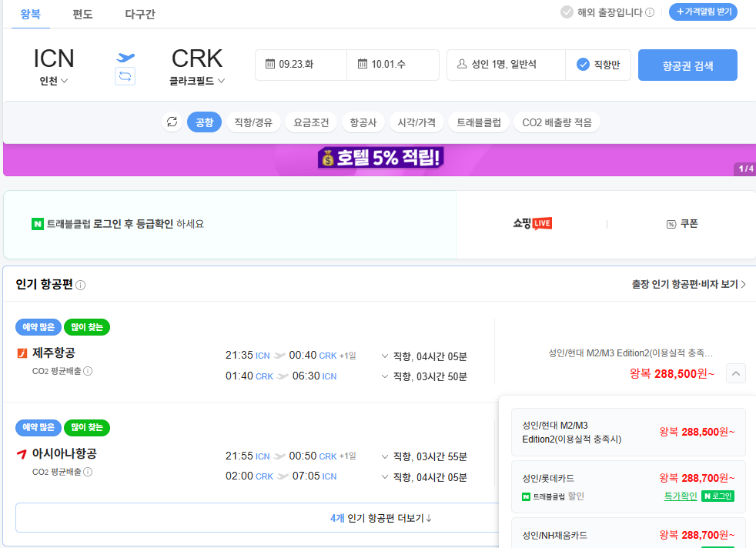The image size is (756, 548).
Task: Switch to the 편도 tab
Action: pos(82,14)
